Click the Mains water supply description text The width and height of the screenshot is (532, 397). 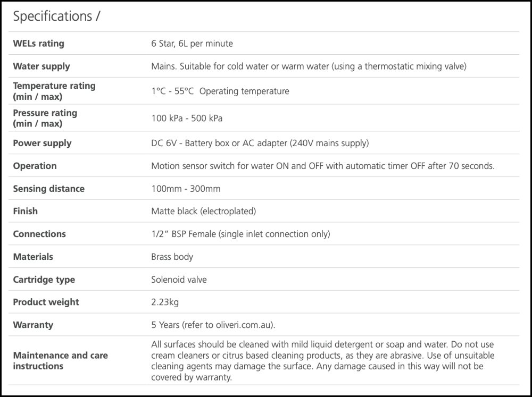click(309, 66)
